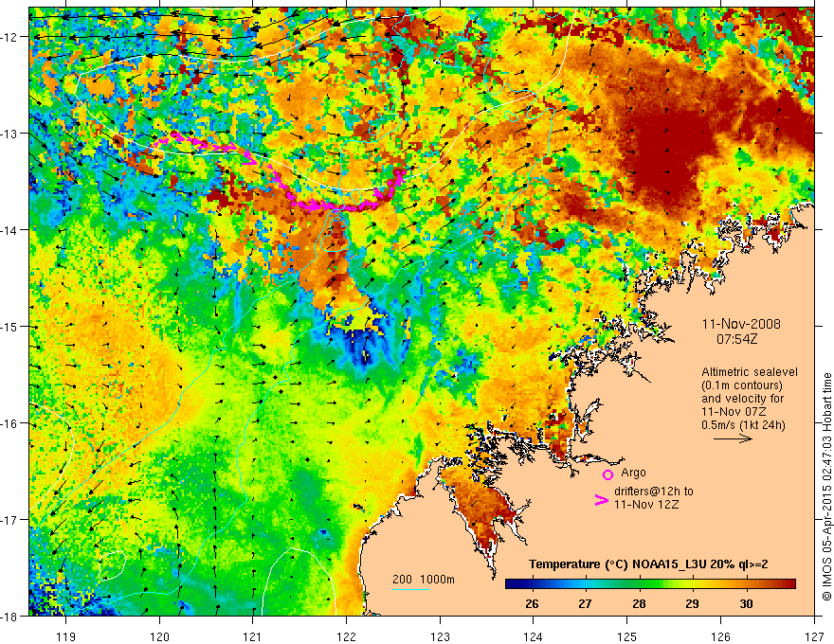
Task: Click the 'drifters@12h to' legend text
Action: 654,492
